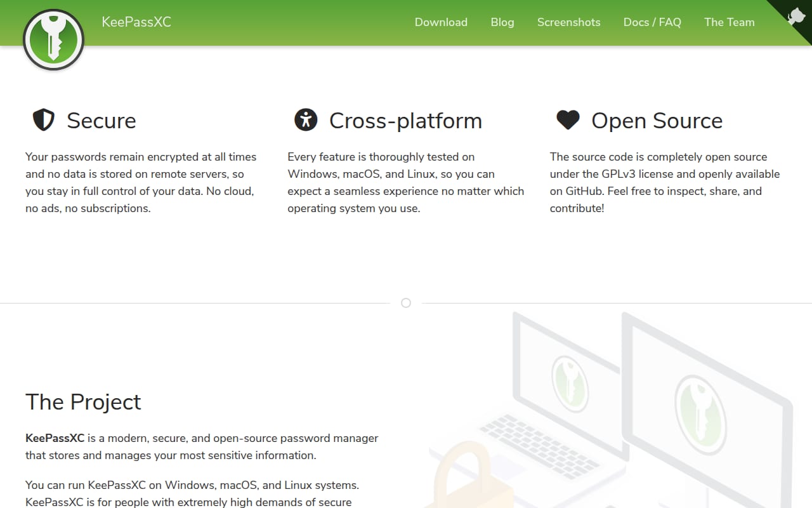Viewport: 812px width, 508px height.
Task: Click the KeePassXC key logo
Action: (x=53, y=39)
